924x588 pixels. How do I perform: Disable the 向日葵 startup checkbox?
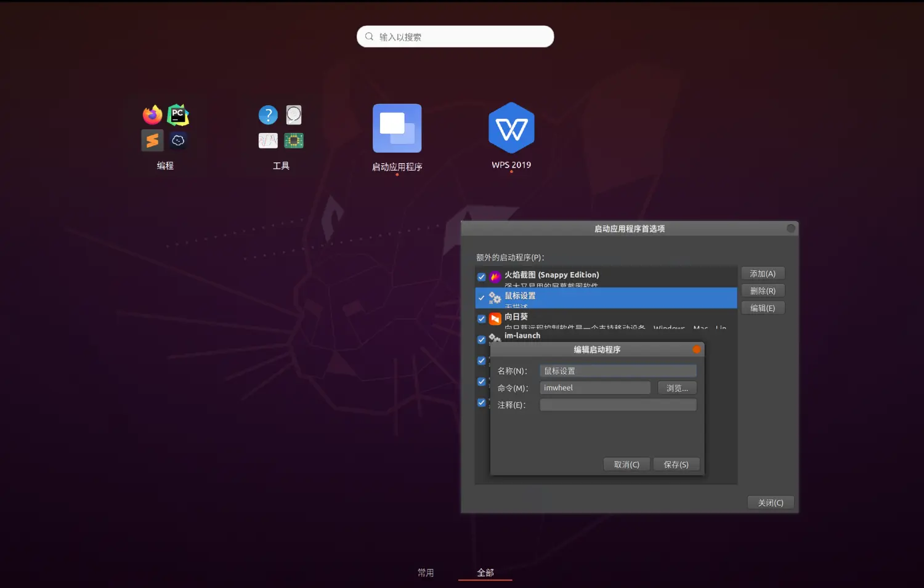pos(482,319)
